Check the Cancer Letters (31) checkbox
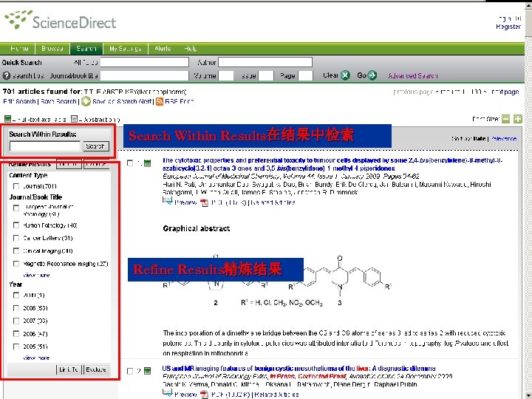 click(x=16, y=238)
